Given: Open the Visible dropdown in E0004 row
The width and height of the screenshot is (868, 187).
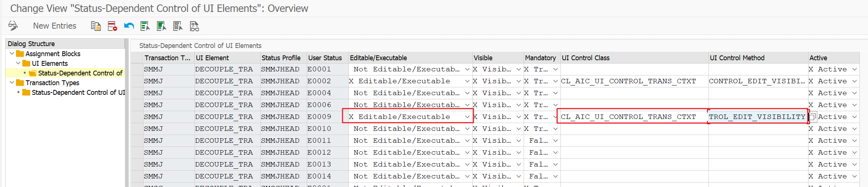Looking at the screenshot, I should tap(518, 93).
